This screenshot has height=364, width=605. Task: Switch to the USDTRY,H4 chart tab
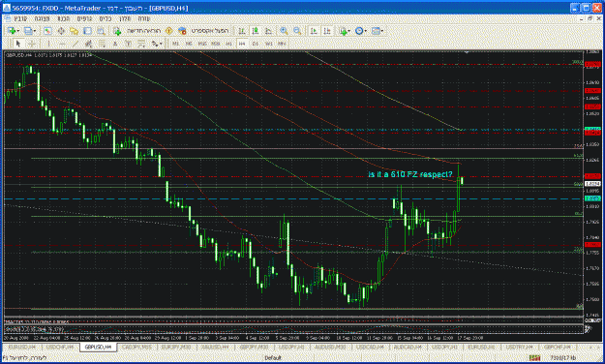(x=520, y=348)
